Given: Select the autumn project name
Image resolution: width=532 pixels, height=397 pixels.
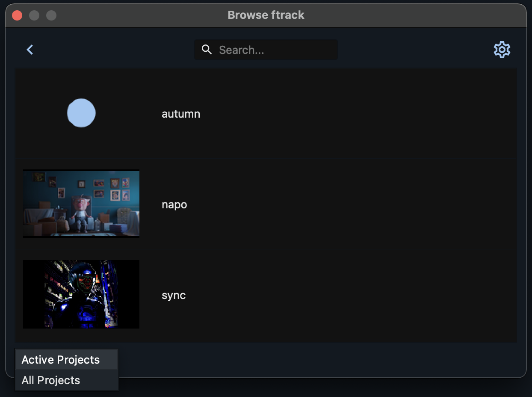Looking at the screenshot, I should coord(181,114).
